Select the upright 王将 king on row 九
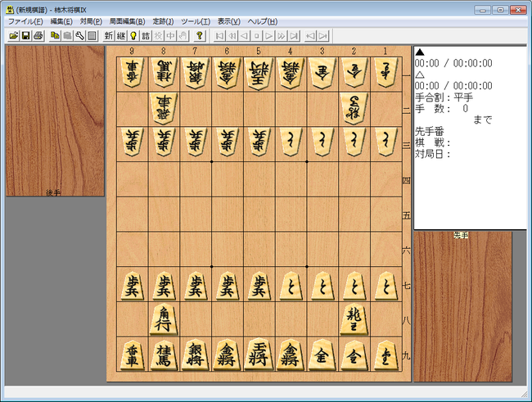Image resolution: width=532 pixels, height=402 pixels. coord(259,355)
